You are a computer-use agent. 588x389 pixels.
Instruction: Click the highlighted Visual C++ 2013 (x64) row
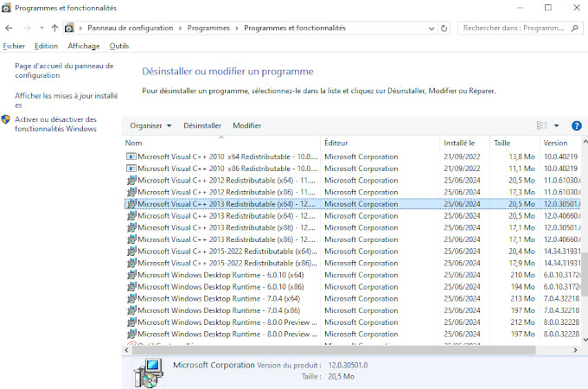pyautogui.click(x=353, y=204)
